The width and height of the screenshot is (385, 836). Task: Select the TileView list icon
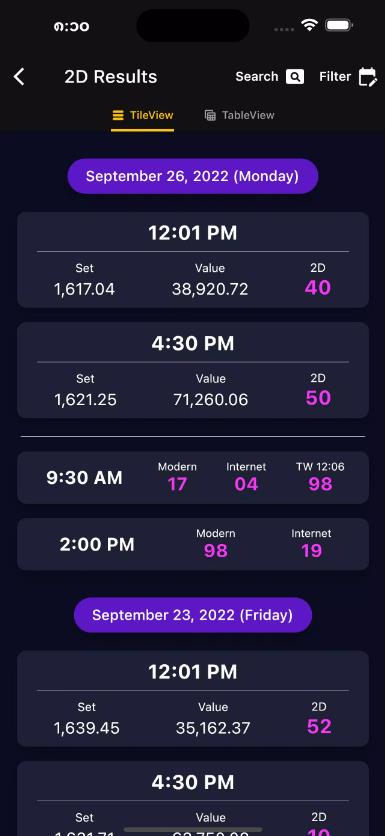(118, 115)
